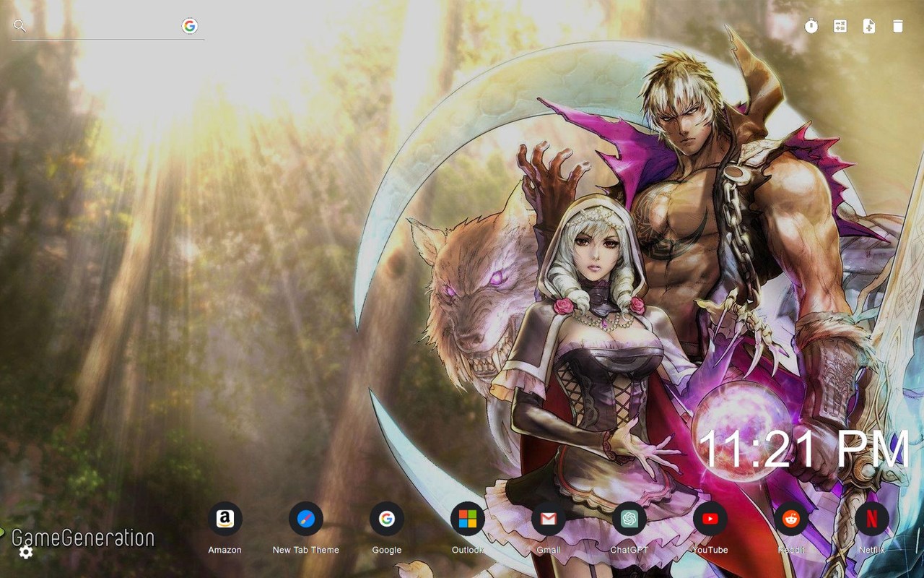Open the Amazon shortcut
This screenshot has width=924, height=578.
225,519
